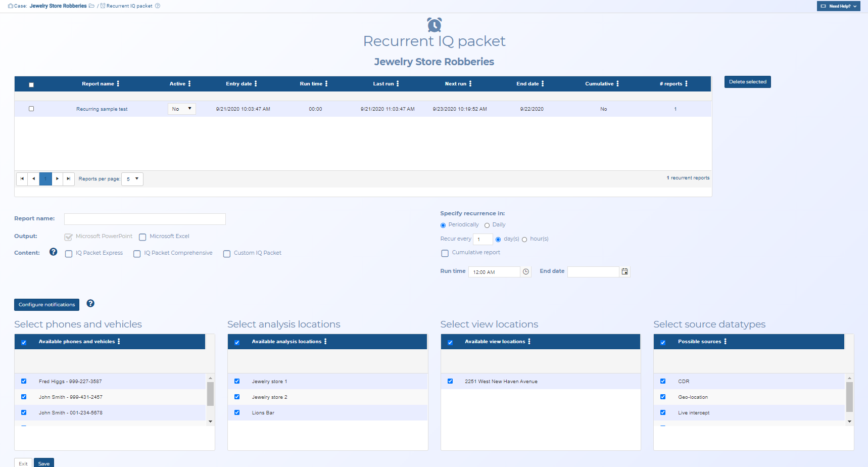The width and height of the screenshot is (868, 467).
Task: Check the Cumulative report option
Action: (x=445, y=253)
